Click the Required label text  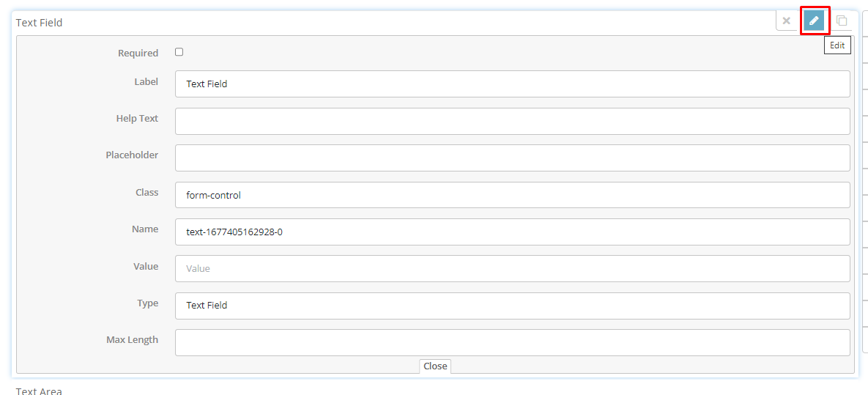point(138,53)
